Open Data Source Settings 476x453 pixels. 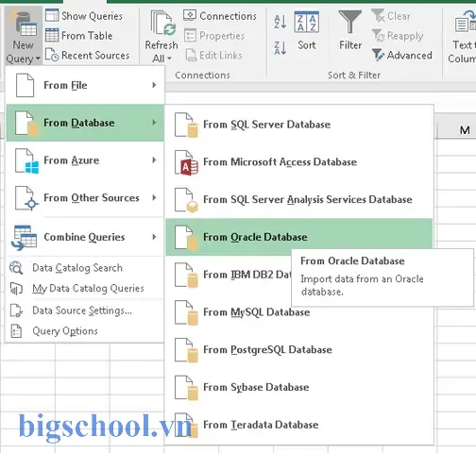(x=85, y=310)
